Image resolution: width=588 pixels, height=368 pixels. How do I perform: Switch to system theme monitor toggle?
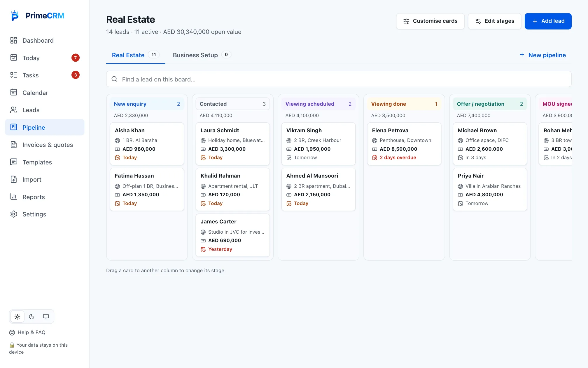coord(46,317)
